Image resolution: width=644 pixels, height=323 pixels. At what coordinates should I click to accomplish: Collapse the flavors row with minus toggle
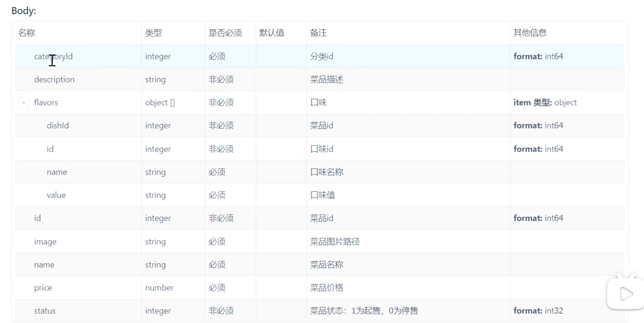point(24,102)
